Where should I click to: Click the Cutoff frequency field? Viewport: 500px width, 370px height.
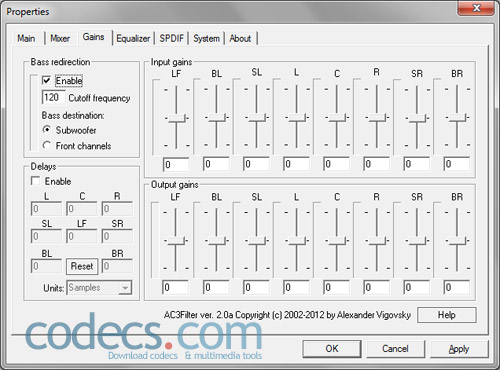click(x=53, y=98)
